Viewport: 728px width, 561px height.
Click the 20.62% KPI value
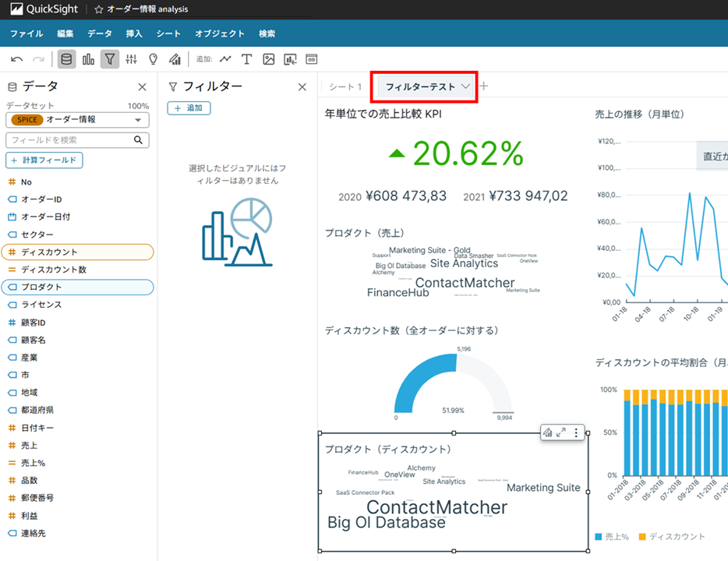(x=468, y=153)
